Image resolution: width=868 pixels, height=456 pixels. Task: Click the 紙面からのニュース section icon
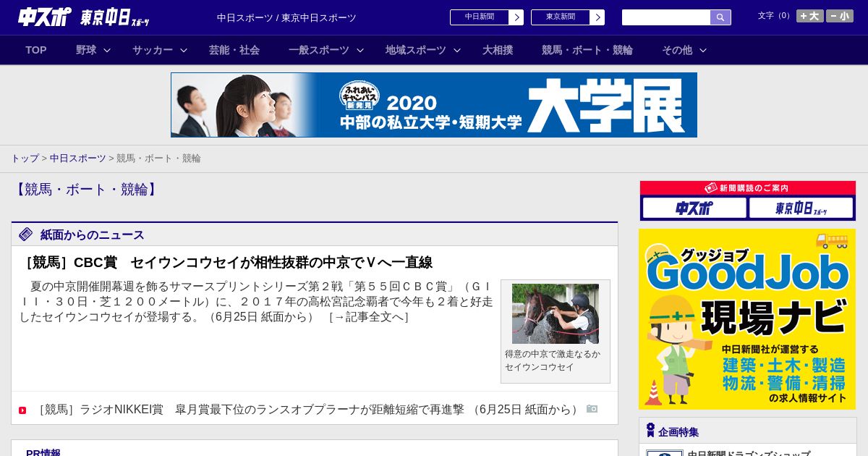pyautogui.click(x=26, y=234)
